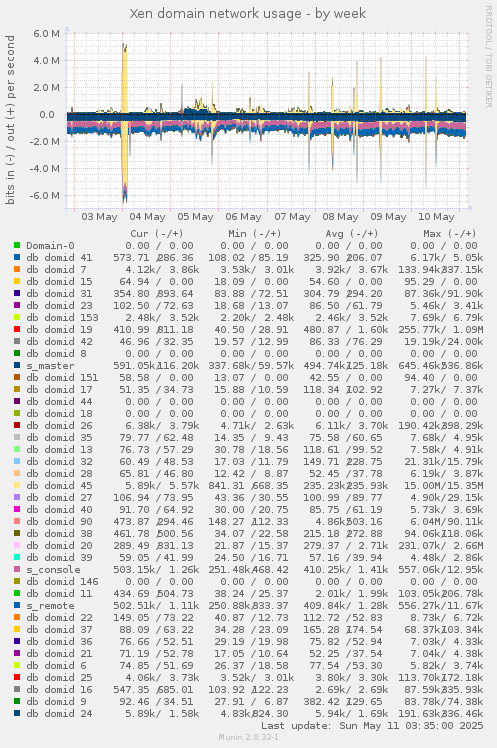
Task: Click the 'db domid 23' legend label
Action: (59, 306)
